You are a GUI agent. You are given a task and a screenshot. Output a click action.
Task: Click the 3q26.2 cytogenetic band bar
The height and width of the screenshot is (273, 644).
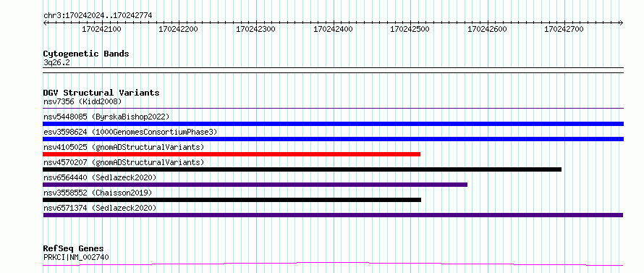coord(333,70)
